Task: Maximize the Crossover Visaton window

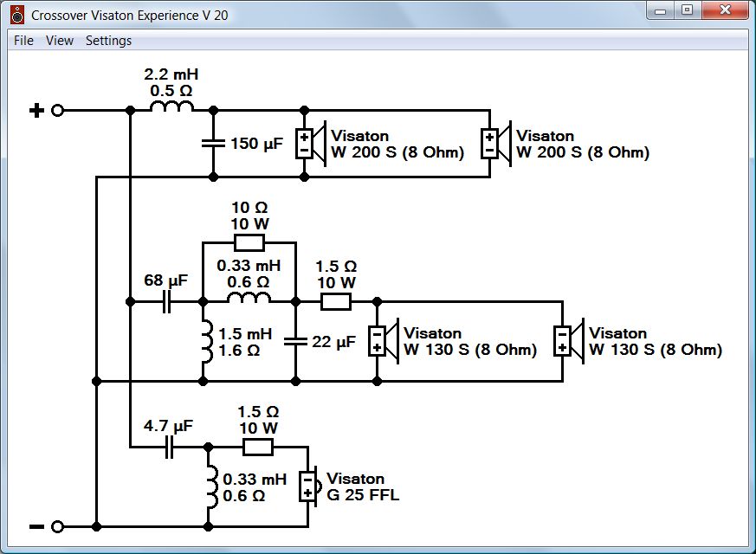Action: pos(688,10)
